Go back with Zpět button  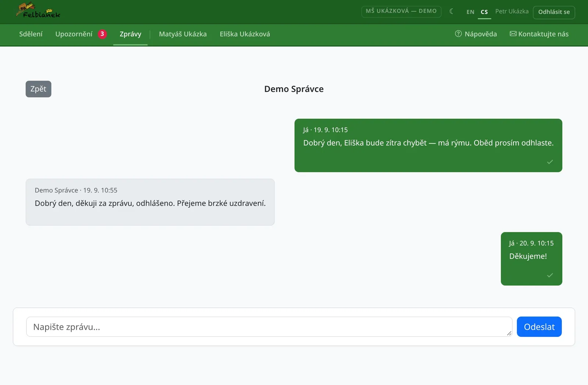38,89
